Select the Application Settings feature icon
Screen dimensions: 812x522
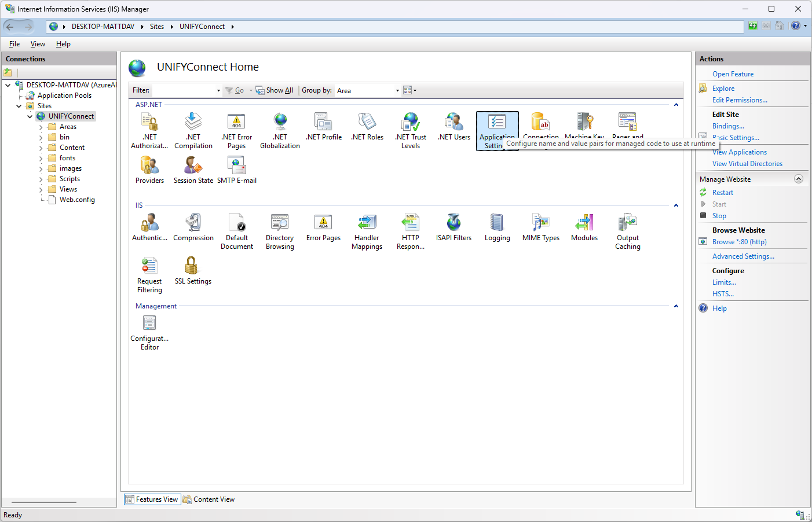[497, 131]
